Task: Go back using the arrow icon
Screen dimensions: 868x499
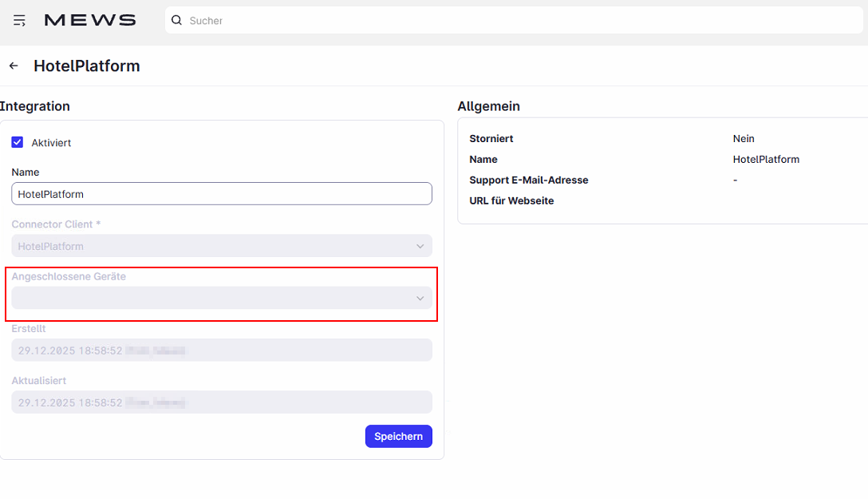Action: [x=14, y=66]
